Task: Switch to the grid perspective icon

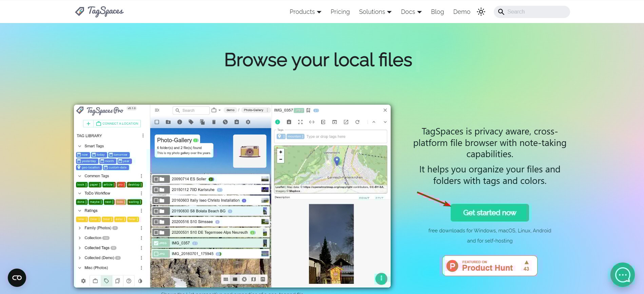Action: (x=226, y=279)
